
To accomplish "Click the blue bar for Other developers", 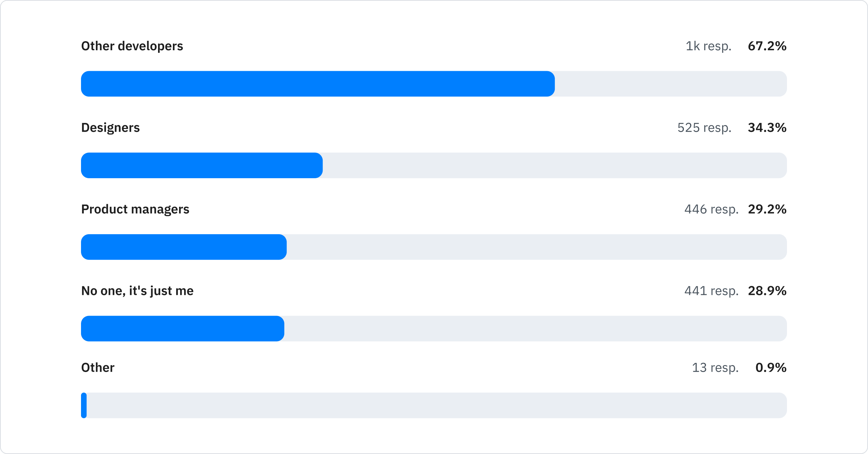I will 318,84.
